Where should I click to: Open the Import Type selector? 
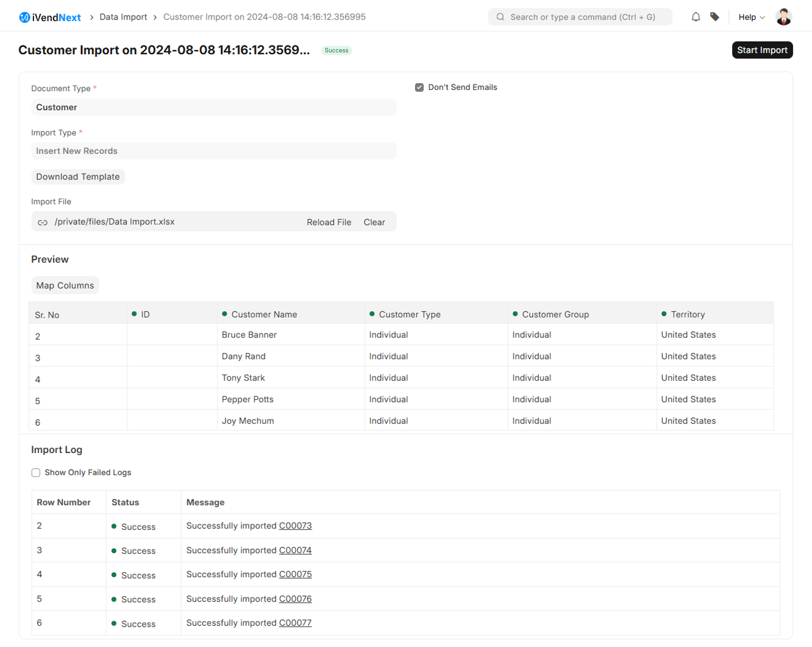pos(213,151)
